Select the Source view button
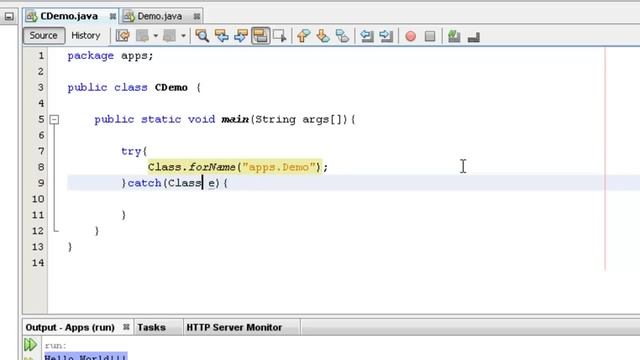This screenshot has width=640, height=360. 43,36
